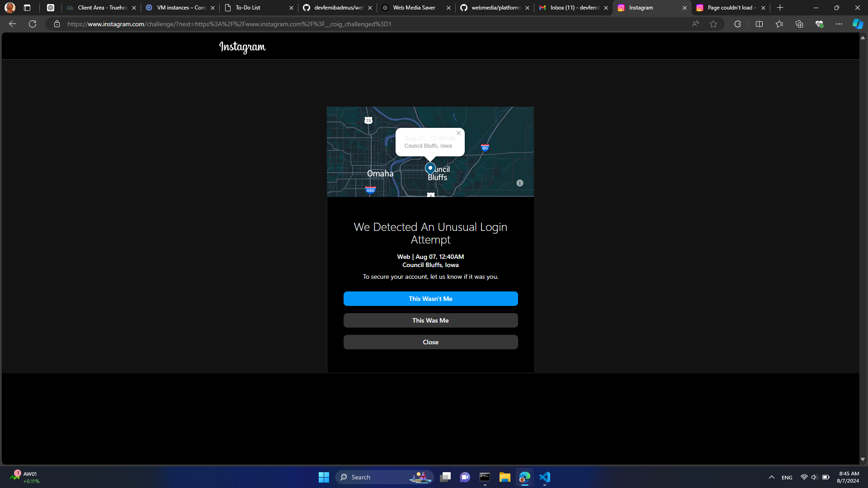Click the page scrollbar down arrow
This screenshot has height=488, width=868.
point(863,459)
